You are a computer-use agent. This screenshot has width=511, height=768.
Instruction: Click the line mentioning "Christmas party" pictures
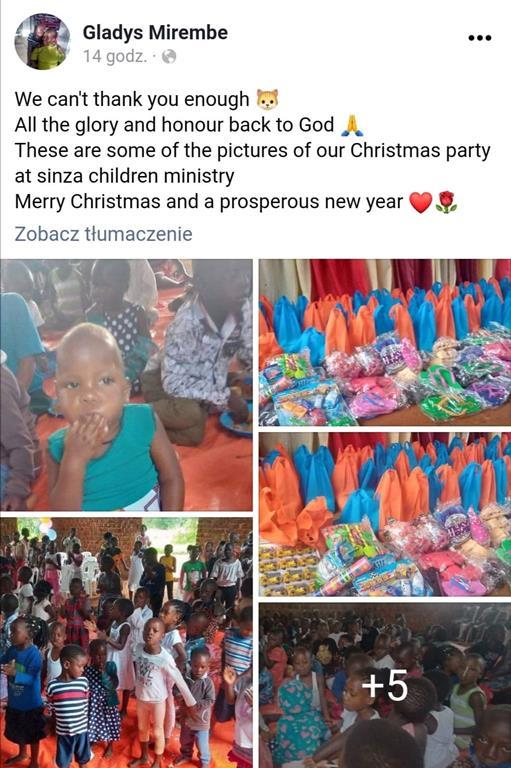[x=252, y=150]
